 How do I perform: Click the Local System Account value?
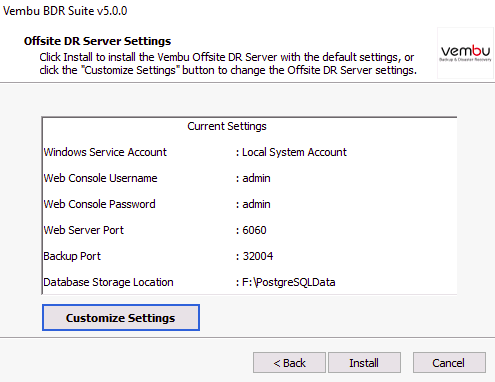tap(294, 152)
